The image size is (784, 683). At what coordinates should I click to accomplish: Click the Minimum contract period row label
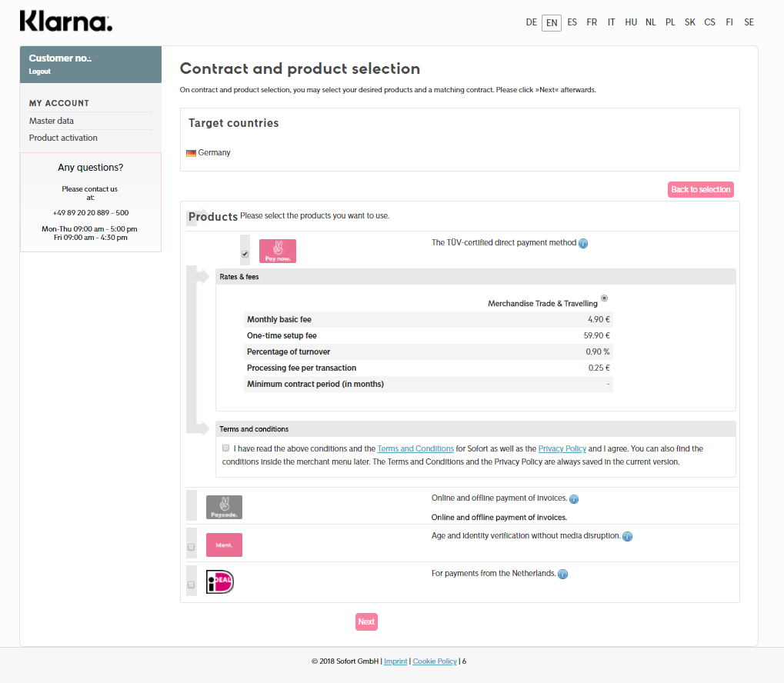pos(315,384)
